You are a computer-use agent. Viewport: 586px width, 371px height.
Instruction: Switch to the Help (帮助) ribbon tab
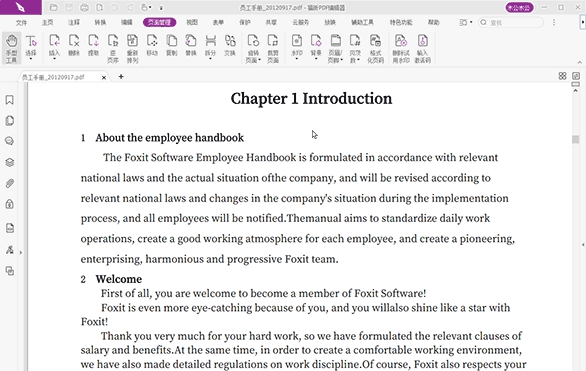click(x=434, y=22)
